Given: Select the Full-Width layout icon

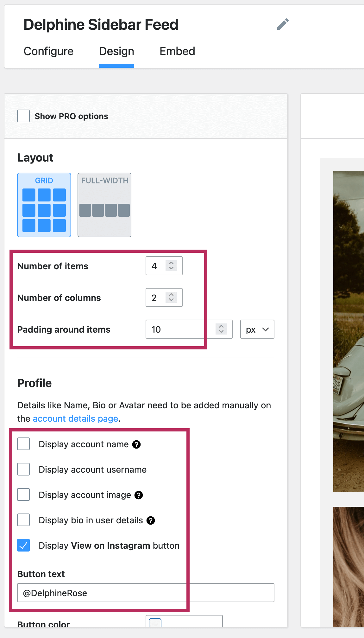Looking at the screenshot, I should click(x=104, y=205).
